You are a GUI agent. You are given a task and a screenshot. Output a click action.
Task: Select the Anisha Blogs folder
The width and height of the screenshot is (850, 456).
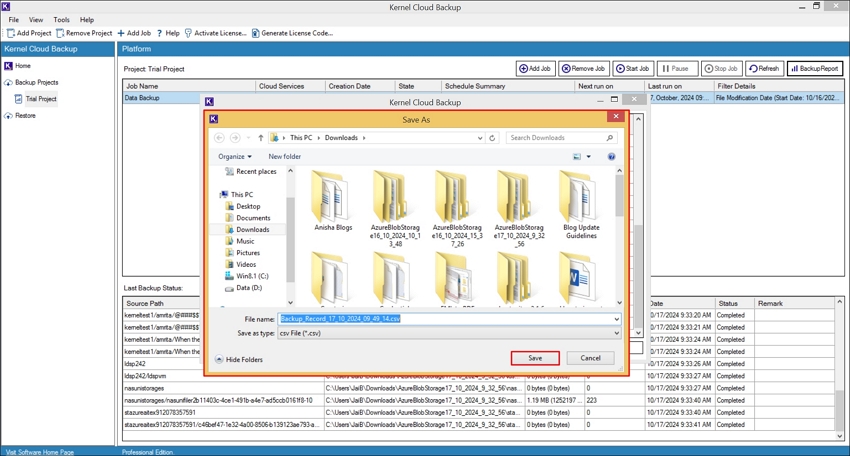(333, 201)
